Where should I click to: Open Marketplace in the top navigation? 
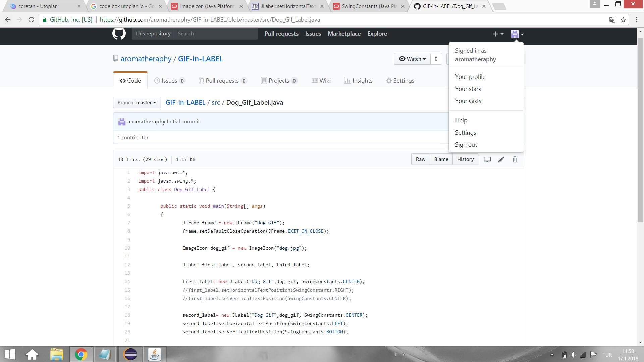(x=344, y=34)
